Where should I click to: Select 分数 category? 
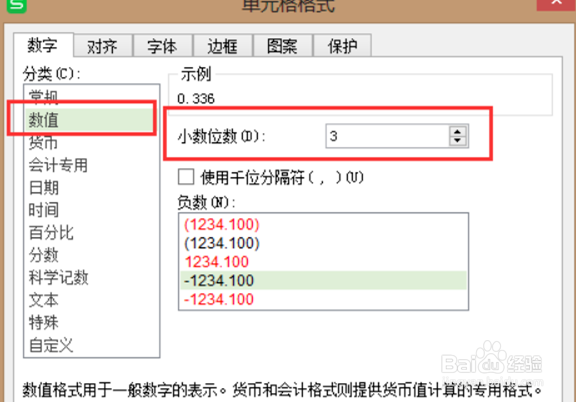pyautogui.click(x=91, y=255)
